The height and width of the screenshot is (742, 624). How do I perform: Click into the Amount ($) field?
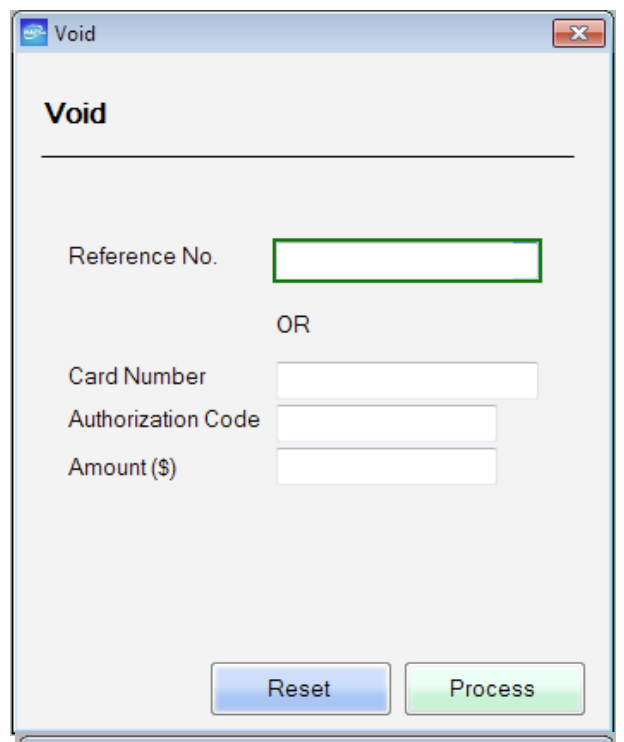(386, 466)
